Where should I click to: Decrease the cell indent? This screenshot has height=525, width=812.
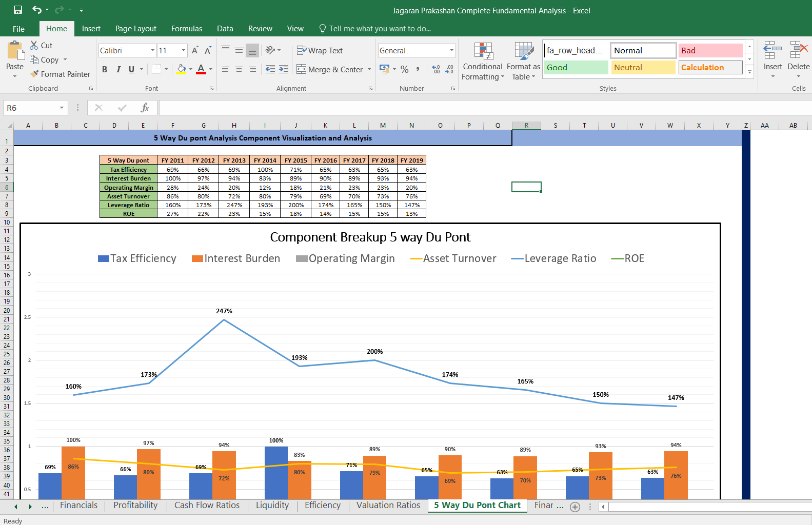pos(270,69)
